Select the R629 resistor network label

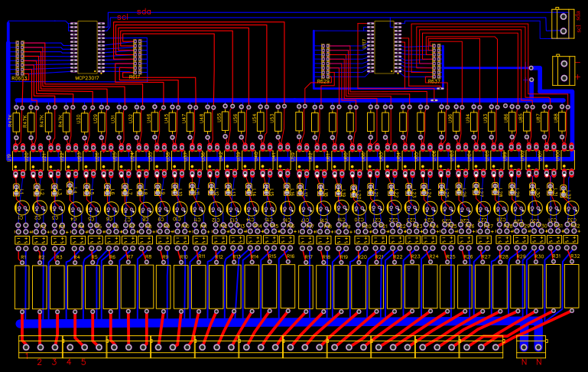[x=323, y=81]
